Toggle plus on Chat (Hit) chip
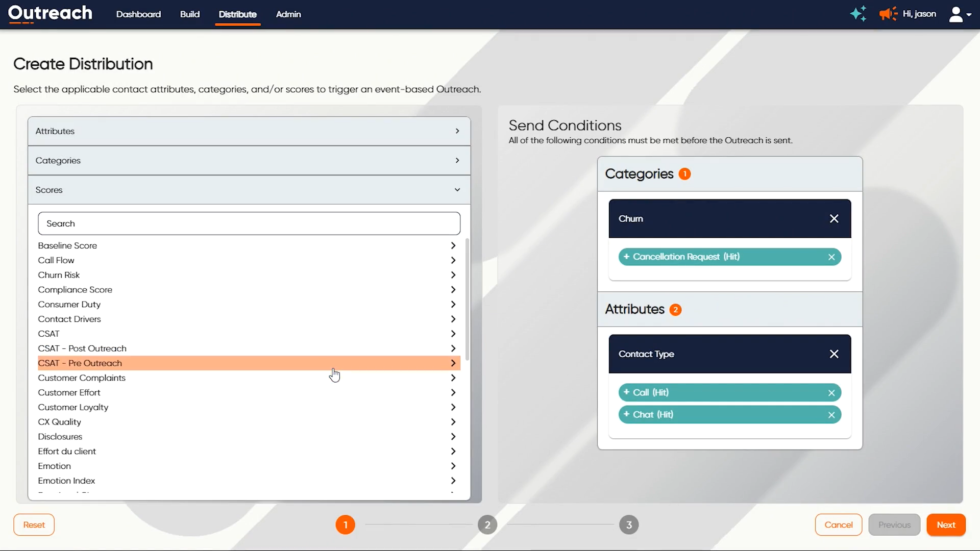The height and width of the screenshot is (551, 980). (626, 414)
